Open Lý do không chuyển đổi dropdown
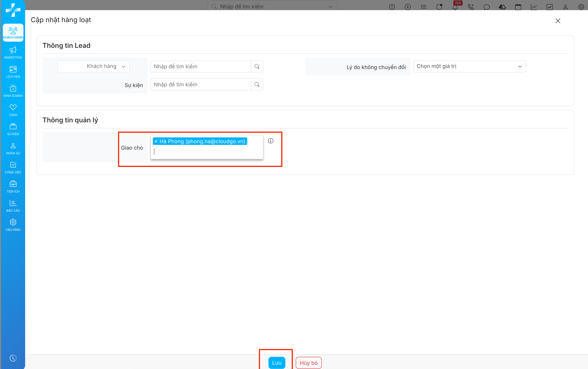Image resolution: width=588 pixels, height=369 pixels. pyautogui.click(x=469, y=66)
